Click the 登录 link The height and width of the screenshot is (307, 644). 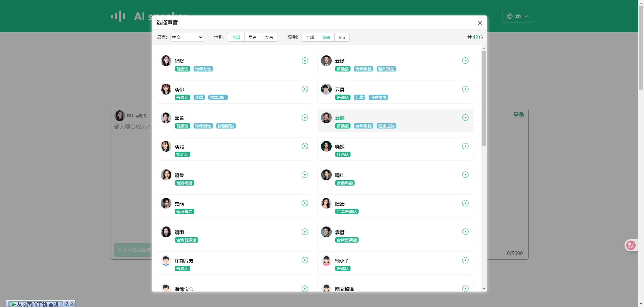pyautogui.click(x=518, y=115)
